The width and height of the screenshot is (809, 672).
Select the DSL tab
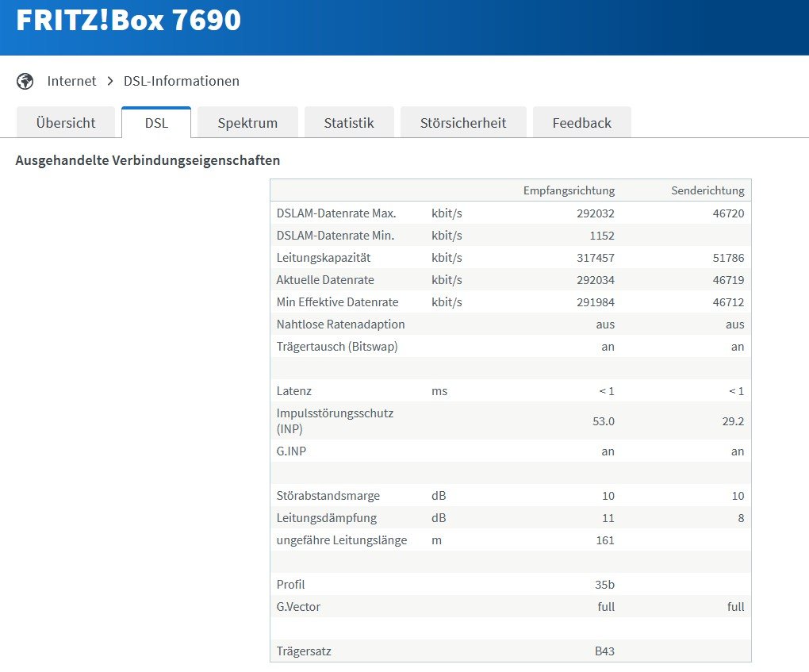156,123
